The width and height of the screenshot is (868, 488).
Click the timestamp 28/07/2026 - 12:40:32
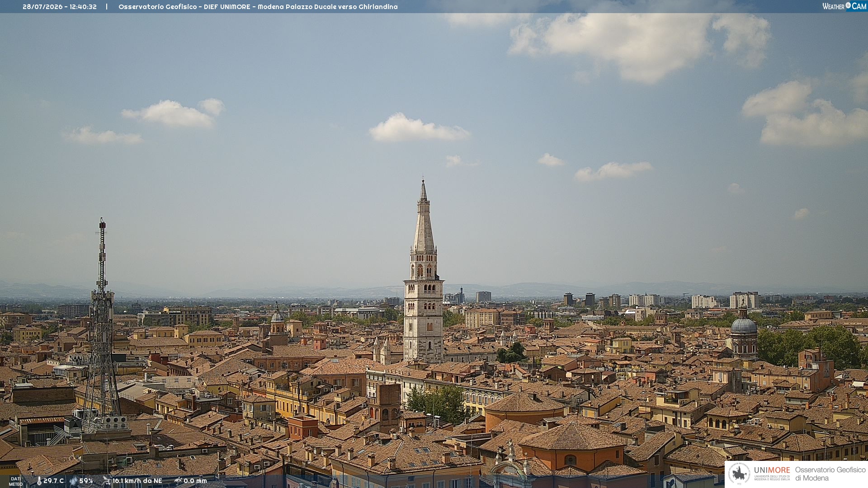tap(60, 7)
